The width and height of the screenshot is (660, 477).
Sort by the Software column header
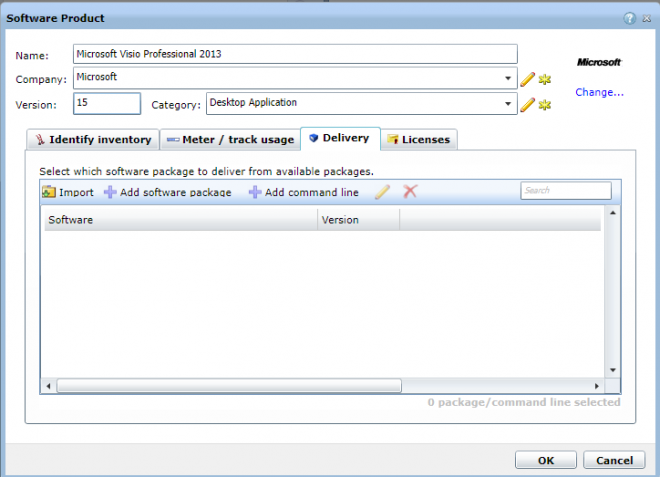(x=181, y=220)
